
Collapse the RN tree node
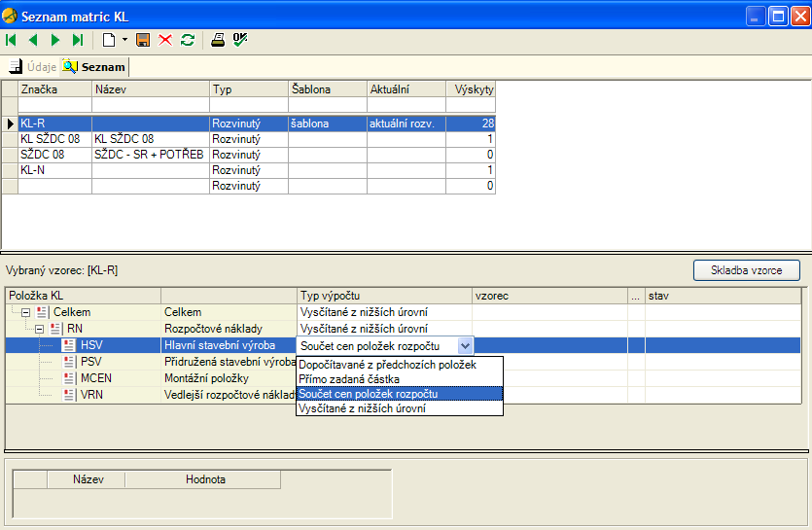[x=39, y=329]
